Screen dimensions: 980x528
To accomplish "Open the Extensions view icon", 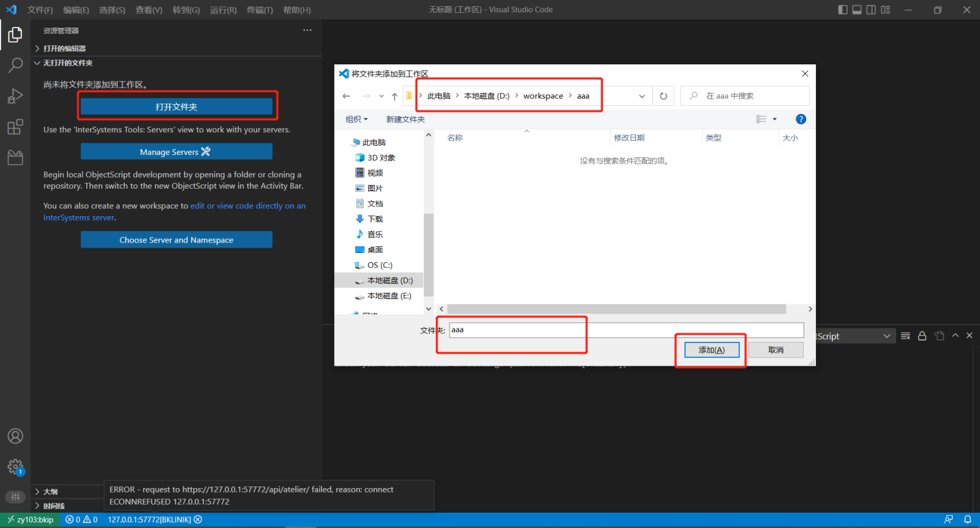I will point(15,127).
